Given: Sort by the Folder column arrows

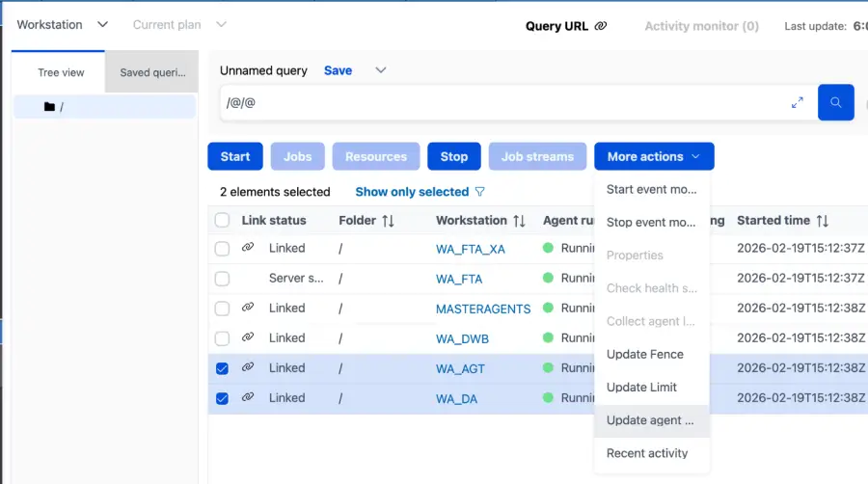Looking at the screenshot, I should tap(388, 221).
